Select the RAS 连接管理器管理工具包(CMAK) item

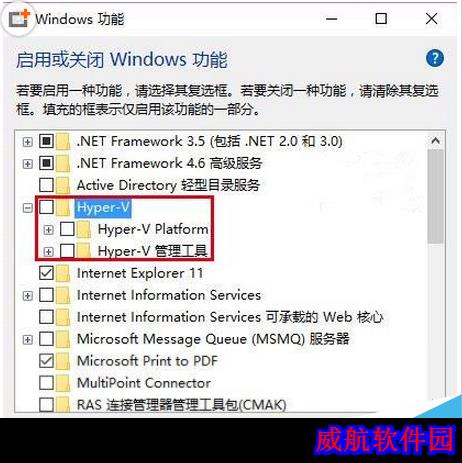point(182,405)
